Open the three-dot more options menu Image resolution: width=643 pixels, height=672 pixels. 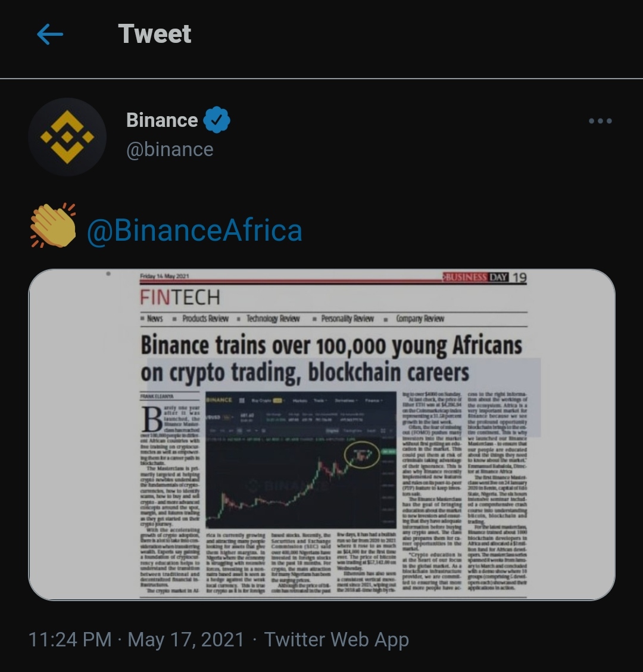click(x=600, y=121)
